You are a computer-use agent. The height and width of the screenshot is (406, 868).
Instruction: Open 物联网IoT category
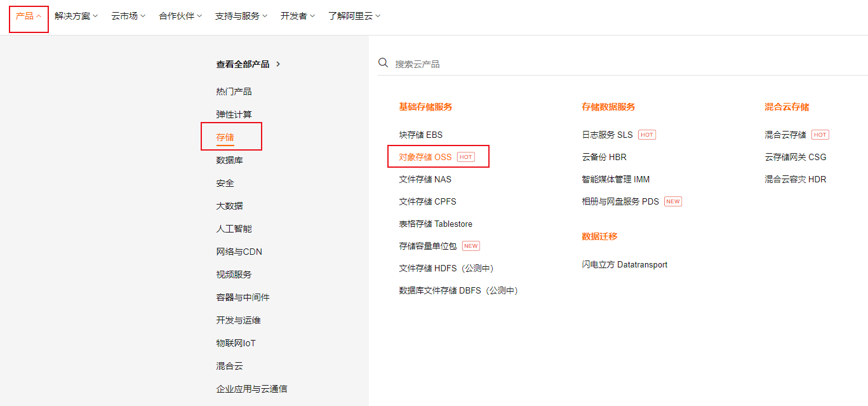point(236,343)
